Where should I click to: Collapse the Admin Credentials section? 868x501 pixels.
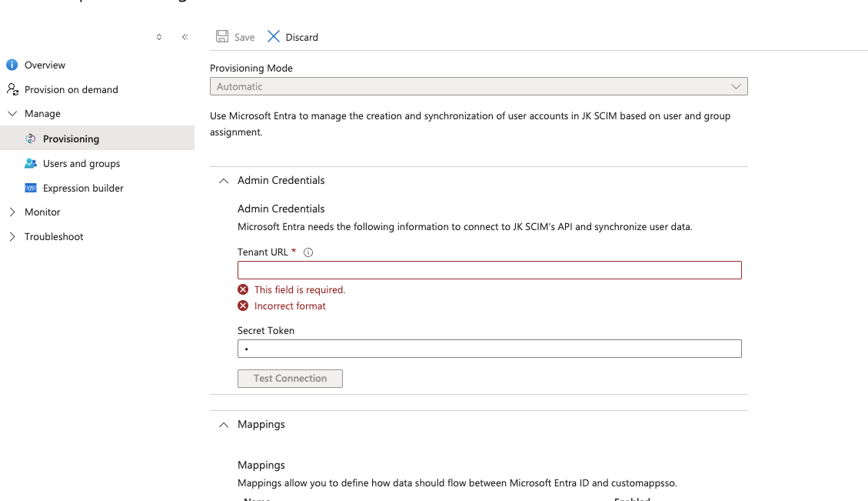(x=224, y=181)
